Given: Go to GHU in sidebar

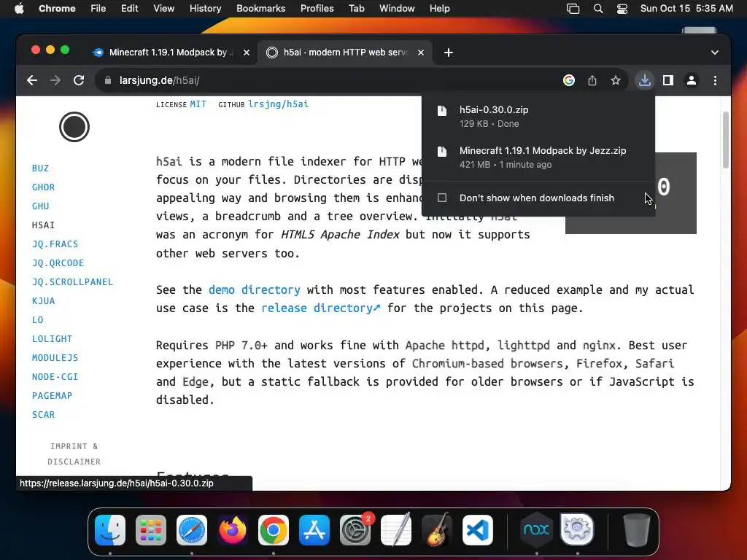Looking at the screenshot, I should tap(41, 206).
